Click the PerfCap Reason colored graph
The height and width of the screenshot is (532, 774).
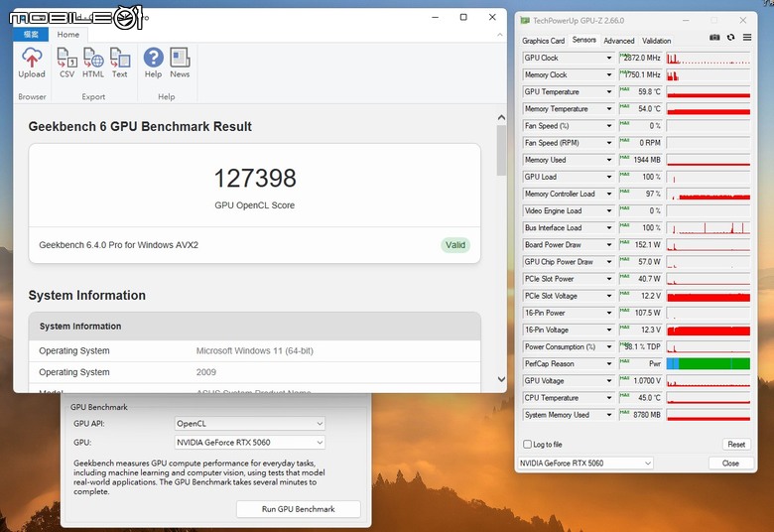709,364
